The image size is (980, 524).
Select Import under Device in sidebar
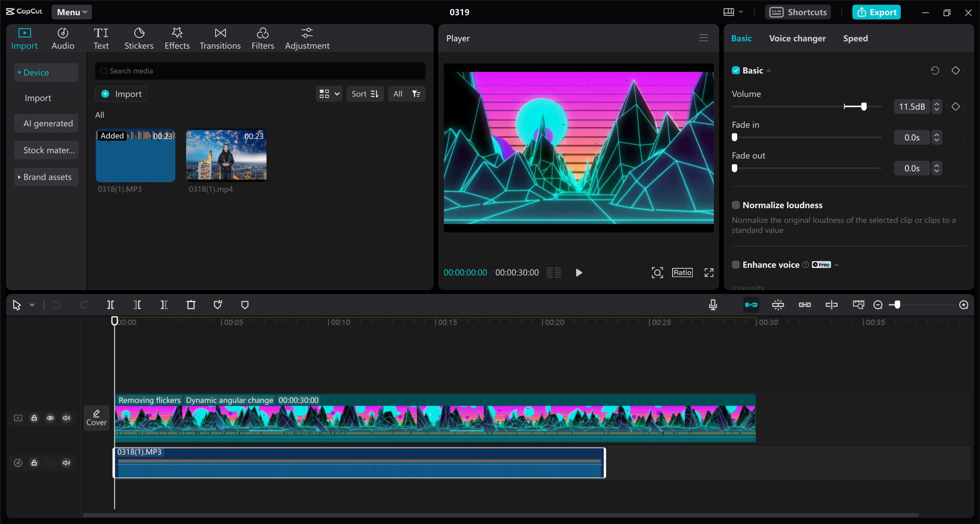click(x=38, y=98)
